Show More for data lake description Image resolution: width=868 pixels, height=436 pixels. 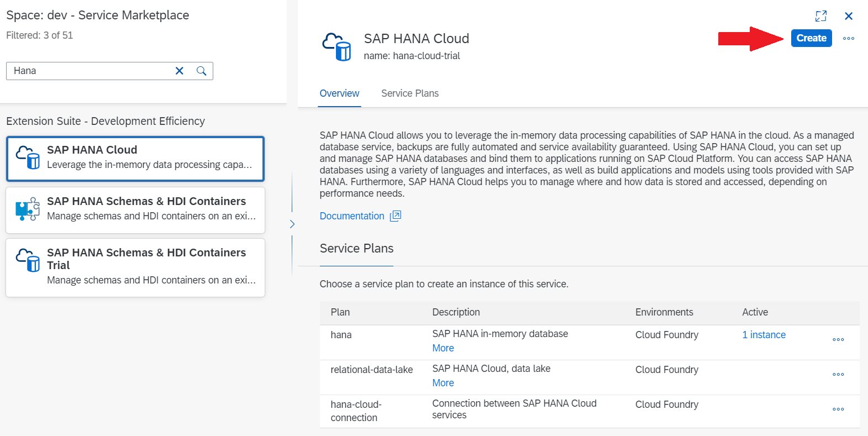click(x=443, y=383)
